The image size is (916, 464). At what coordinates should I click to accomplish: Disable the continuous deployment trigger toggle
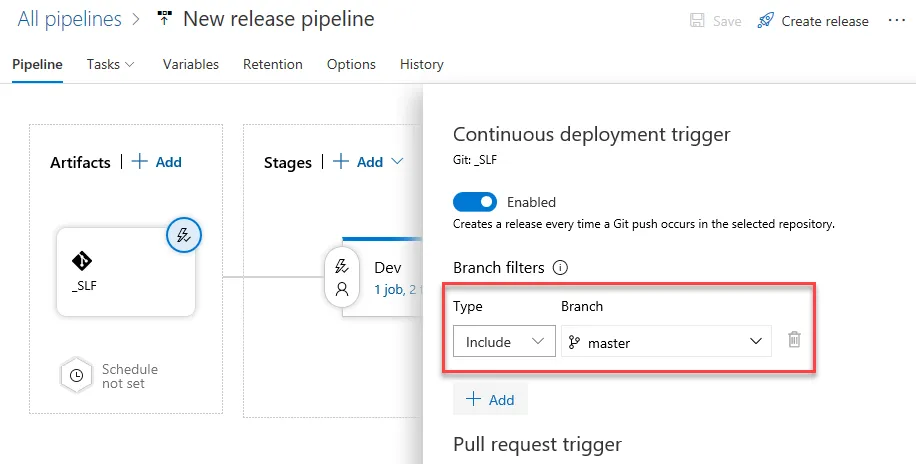[x=474, y=202]
